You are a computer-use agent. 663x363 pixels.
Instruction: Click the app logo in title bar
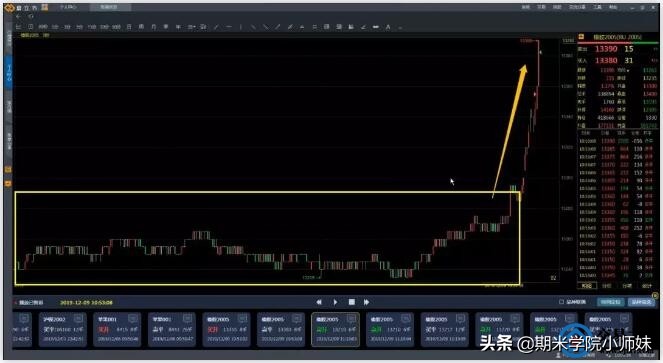pyautogui.click(x=9, y=8)
